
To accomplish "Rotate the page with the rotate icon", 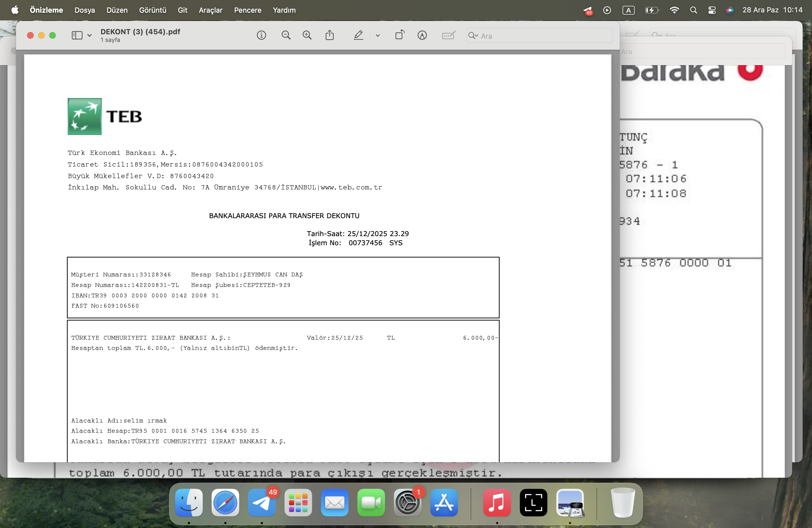I will (x=400, y=35).
